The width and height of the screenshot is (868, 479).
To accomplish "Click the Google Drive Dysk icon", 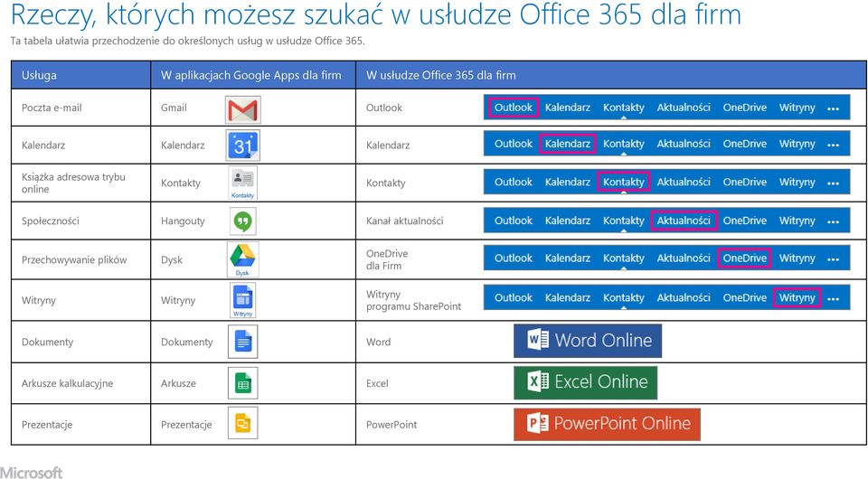I will [x=242, y=258].
